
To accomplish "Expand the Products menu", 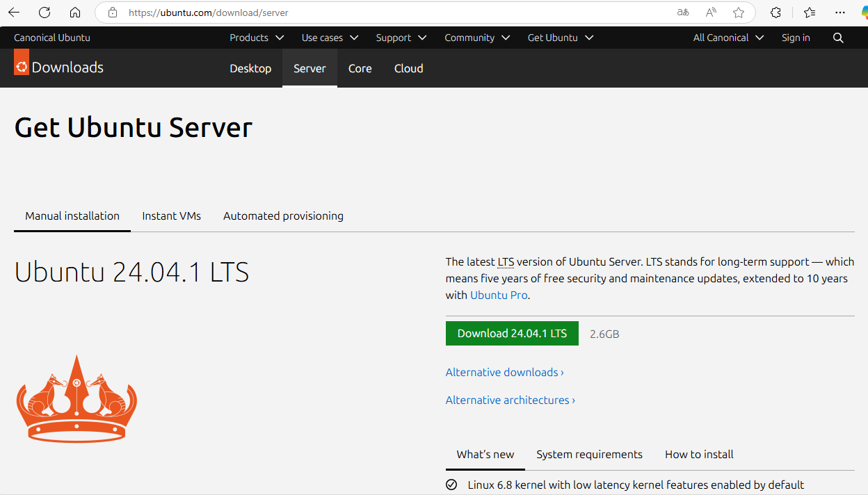I will [x=257, y=38].
